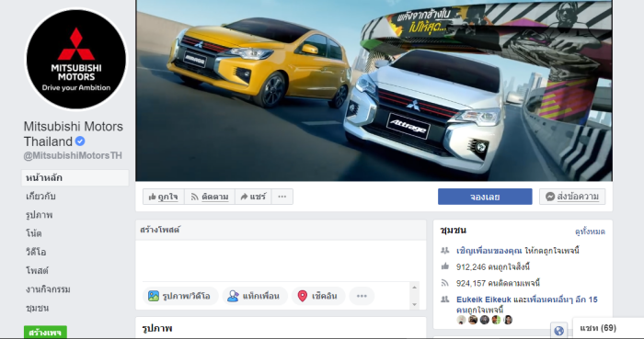
Task: Go to วิดีโอ section in sidebar
Action: coord(36,252)
